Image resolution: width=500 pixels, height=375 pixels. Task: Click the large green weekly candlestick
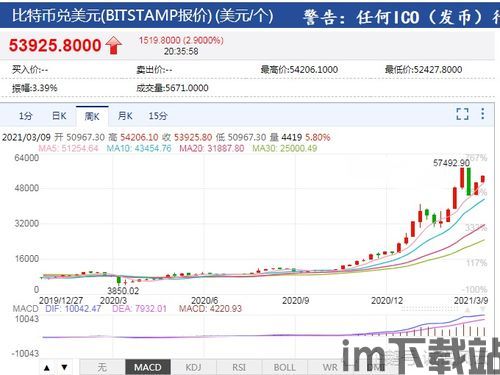point(469,182)
